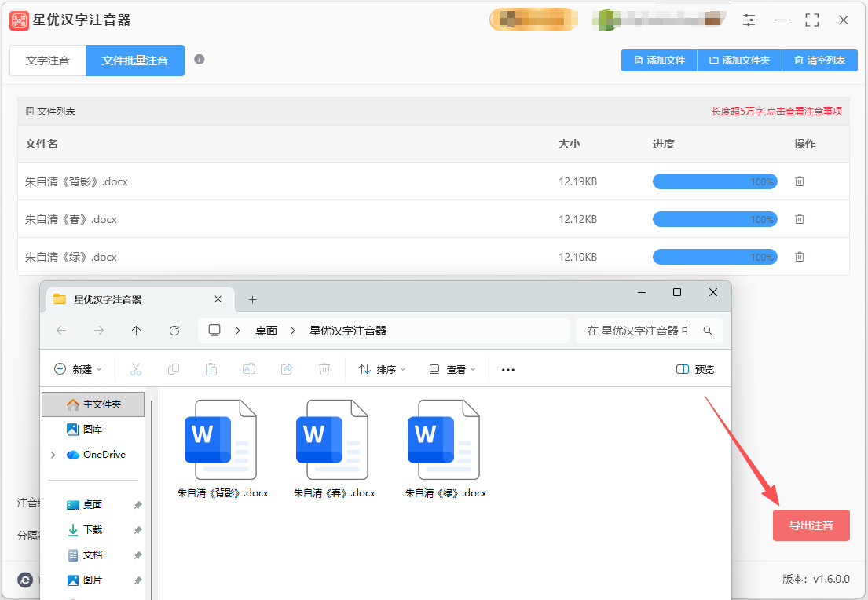Expand the OneDrive tree node

53,455
